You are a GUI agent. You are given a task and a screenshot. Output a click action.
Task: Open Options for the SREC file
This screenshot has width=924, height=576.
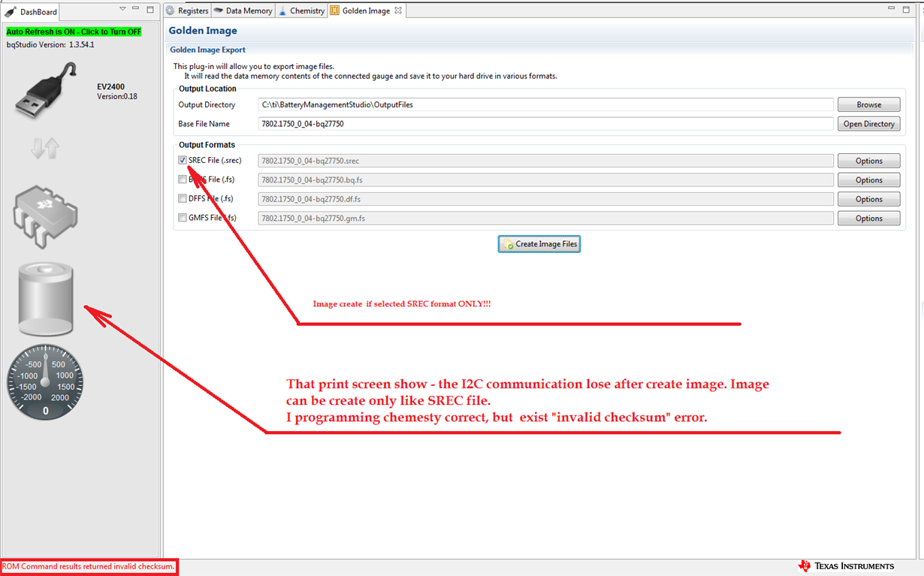(x=868, y=161)
